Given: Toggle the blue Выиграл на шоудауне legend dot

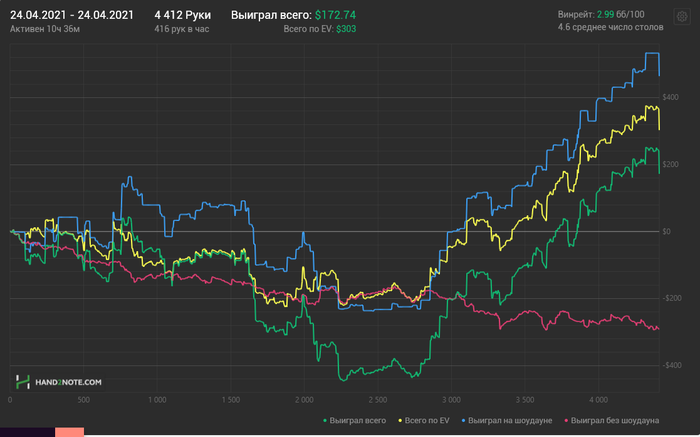Looking at the screenshot, I should point(463,420).
